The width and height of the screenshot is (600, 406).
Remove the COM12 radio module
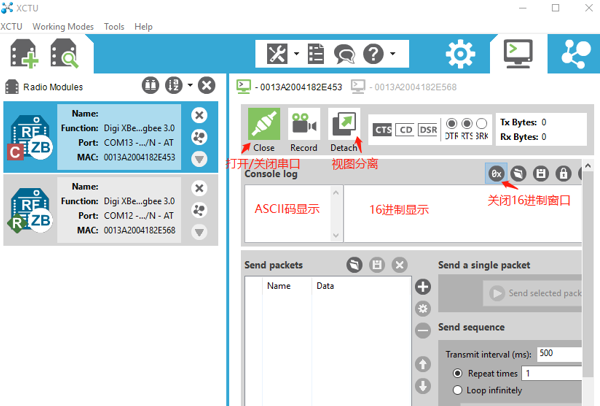point(199,188)
